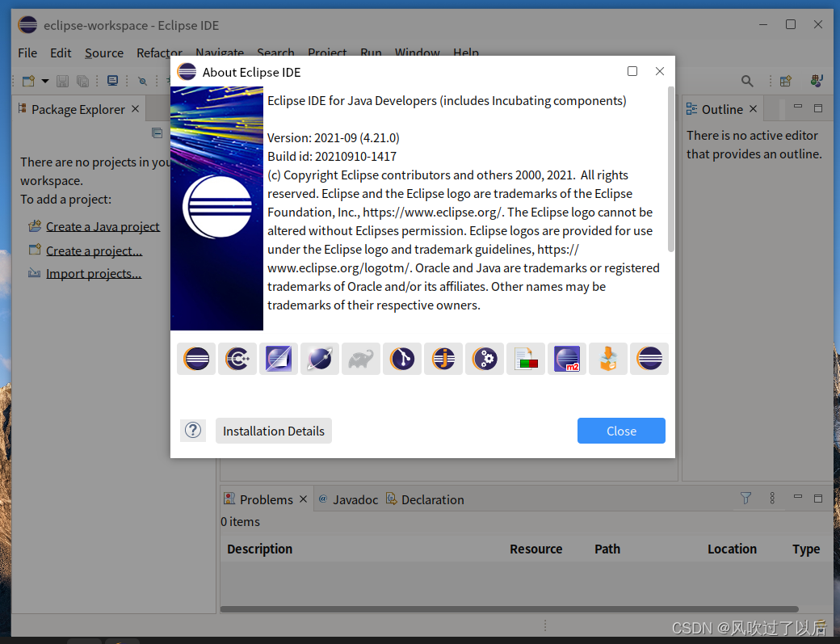Open the help question mark in About dialog
840x644 pixels.
193,430
